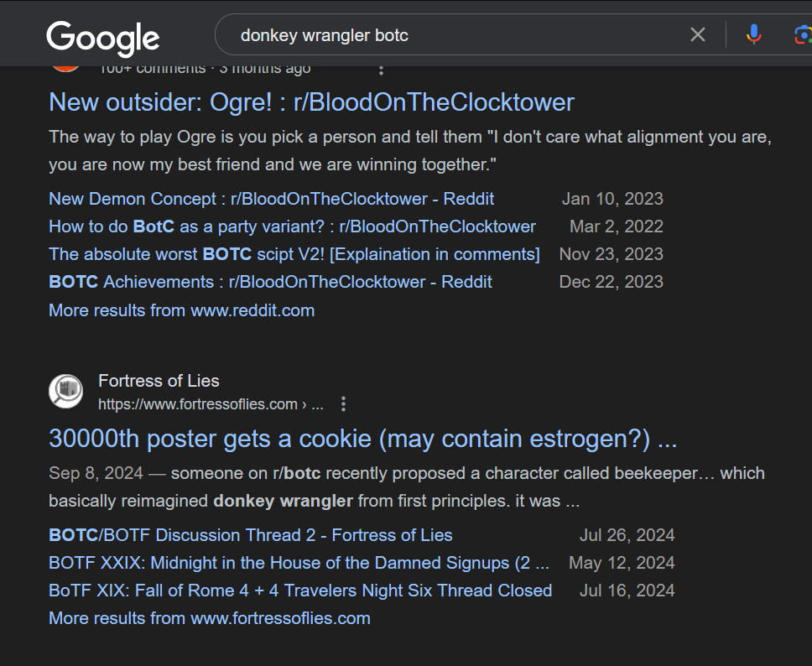This screenshot has height=666, width=812.
Task: Open the 'BOTC Achievements' Reddit link
Action: 270,282
